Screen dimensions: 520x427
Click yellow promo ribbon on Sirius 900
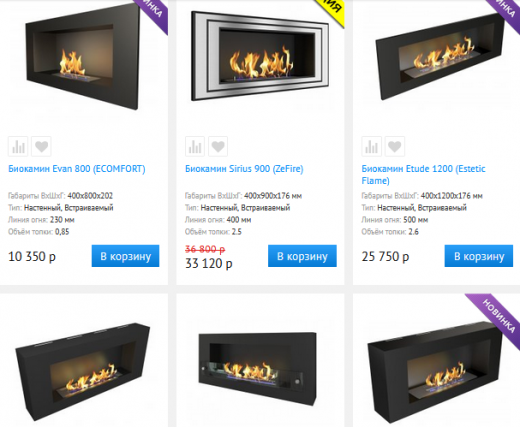tap(330, 10)
